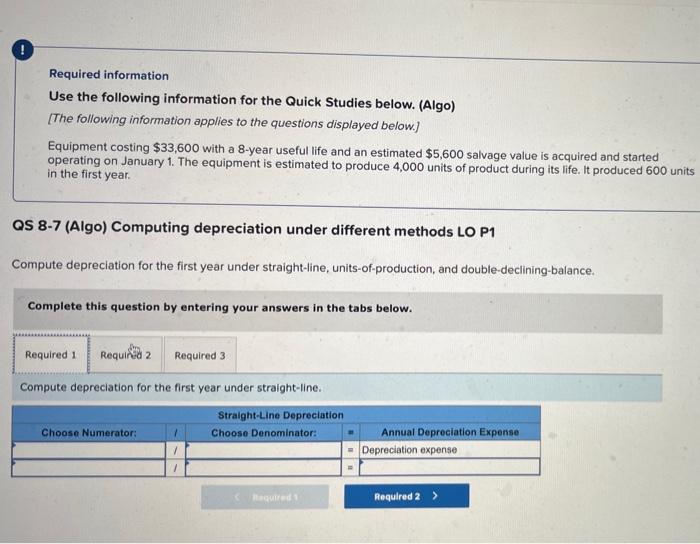Open second row denominator dropdown

pyautogui.click(x=263, y=468)
